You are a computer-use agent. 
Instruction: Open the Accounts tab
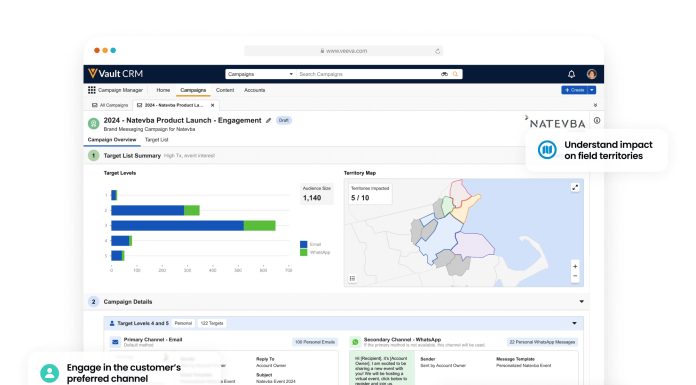pyautogui.click(x=254, y=90)
